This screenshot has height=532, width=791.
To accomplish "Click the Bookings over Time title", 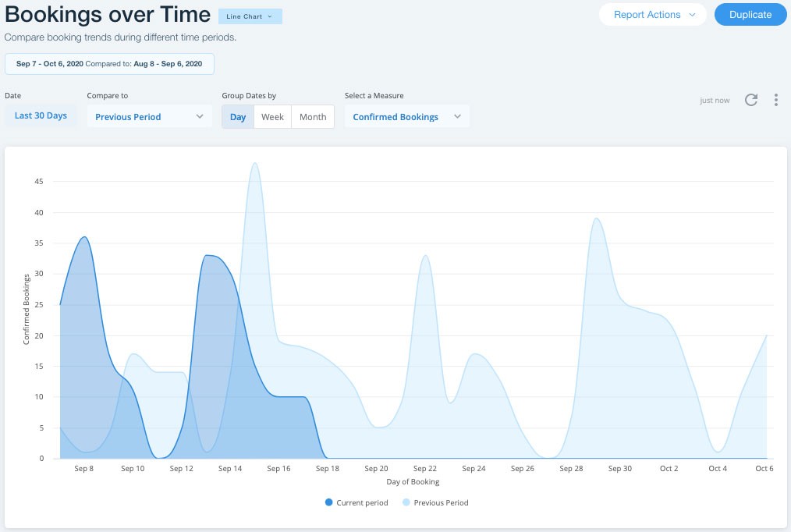I will click(x=107, y=14).
